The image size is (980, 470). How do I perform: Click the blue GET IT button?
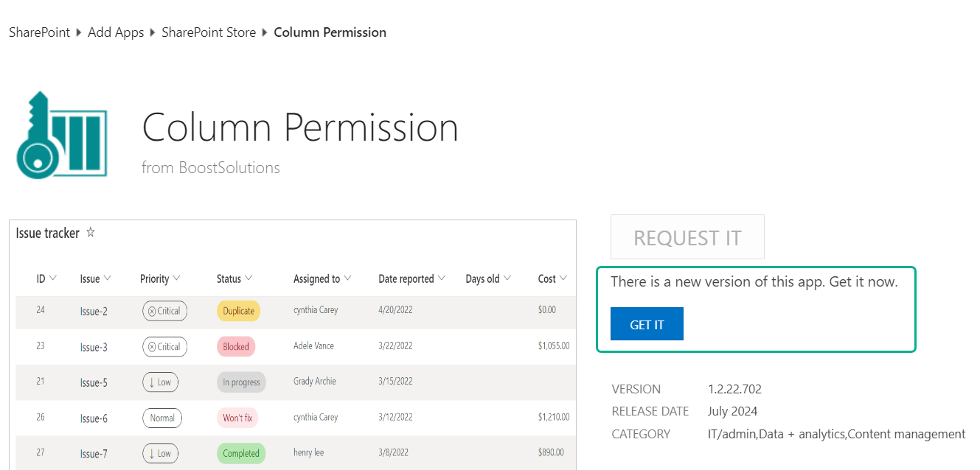(x=647, y=324)
